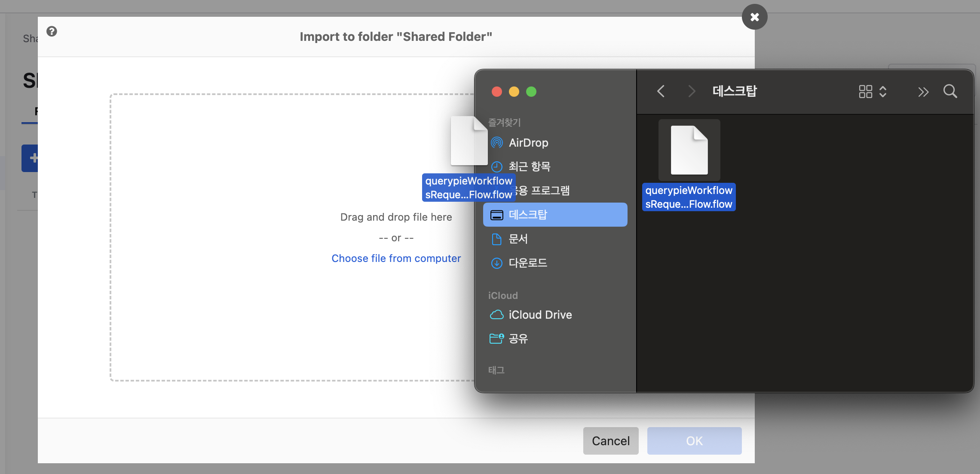This screenshot has height=474, width=980.
Task: Open 최근 항목 in sidebar
Action: point(529,166)
